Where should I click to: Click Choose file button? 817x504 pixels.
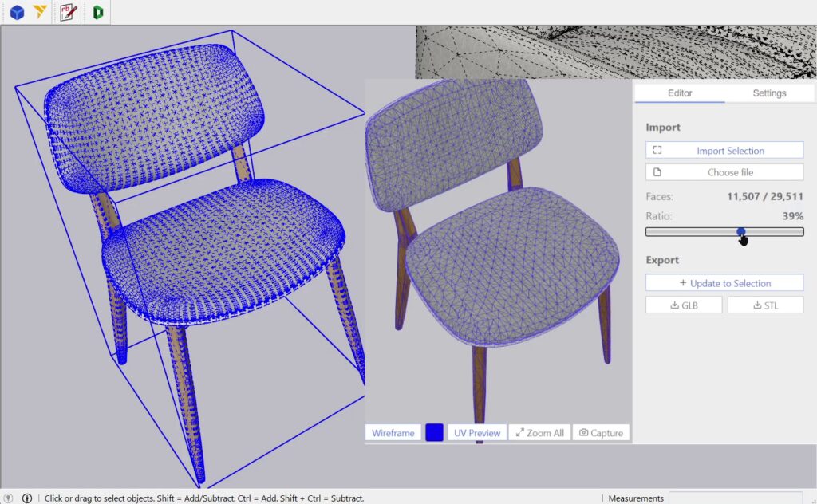click(x=724, y=172)
